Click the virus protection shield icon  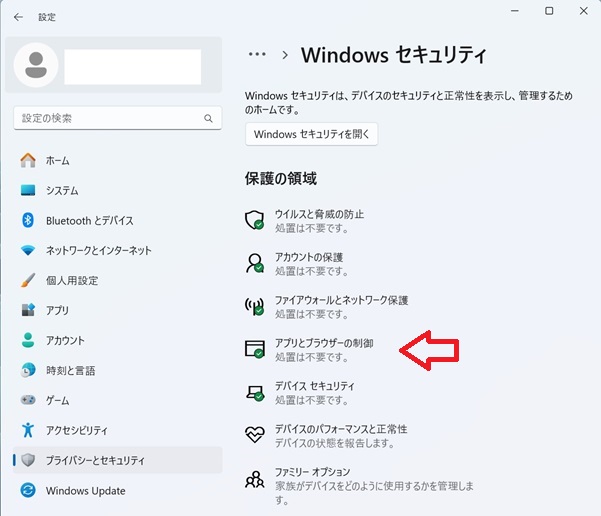point(255,220)
